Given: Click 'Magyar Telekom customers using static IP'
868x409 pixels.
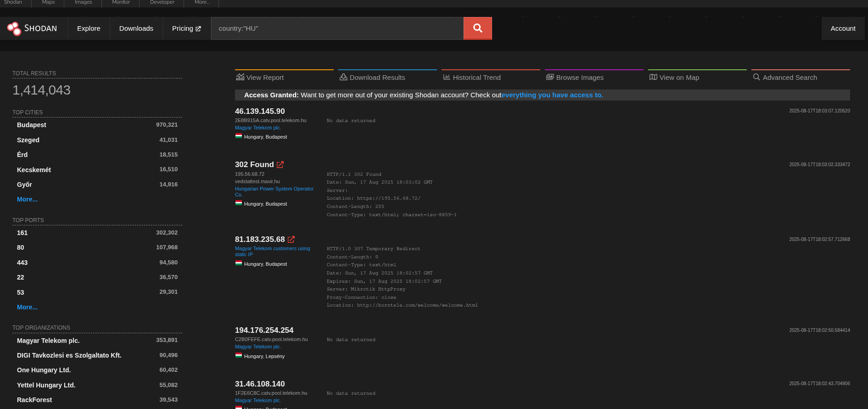Looking at the screenshot, I should tap(272, 251).
